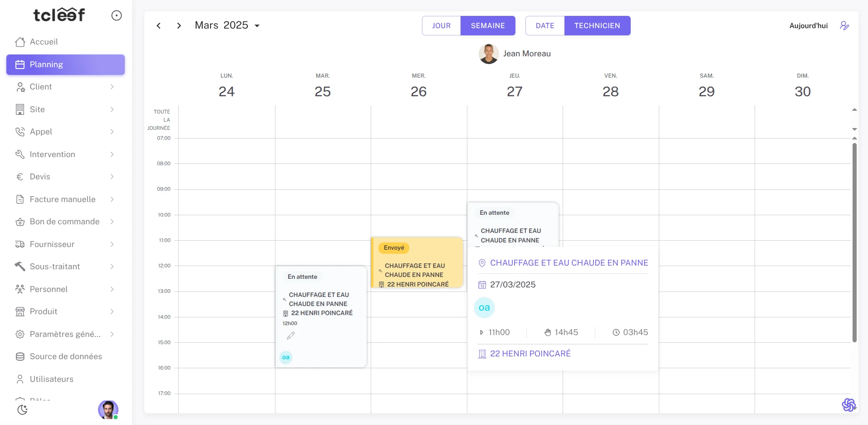The height and width of the screenshot is (425, 868).
Task: Select the TECHNICIEN grouping tab
Action: point(597,26)
